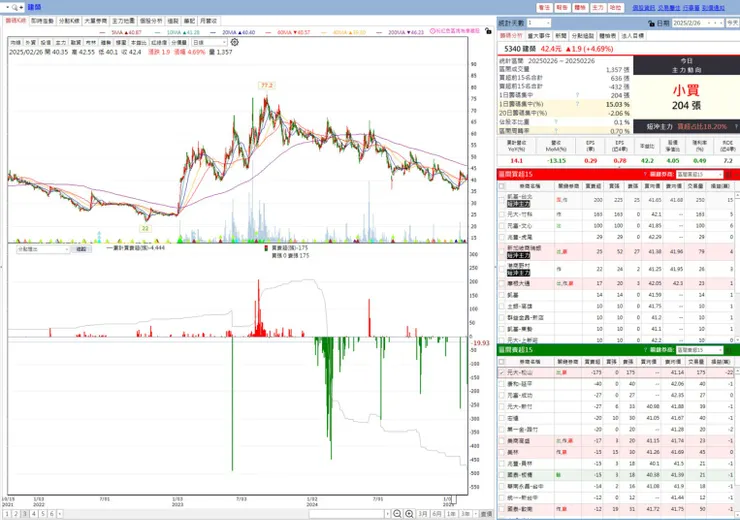Click the 摩根大通 broker name
Image resolution: width=740 pixels, height=520 pixels.
[x=518, y=284]
